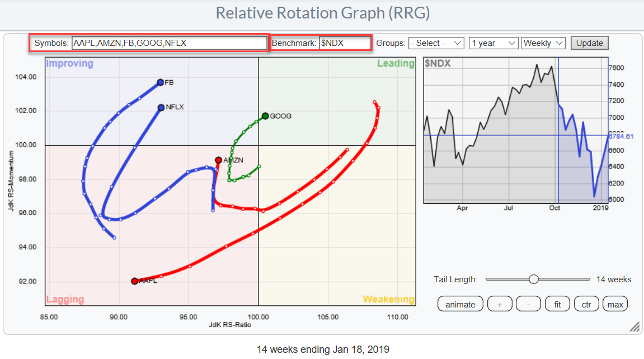Click the FB data point marker
This screenshot has height=359, width=644.
click(161, 83)
